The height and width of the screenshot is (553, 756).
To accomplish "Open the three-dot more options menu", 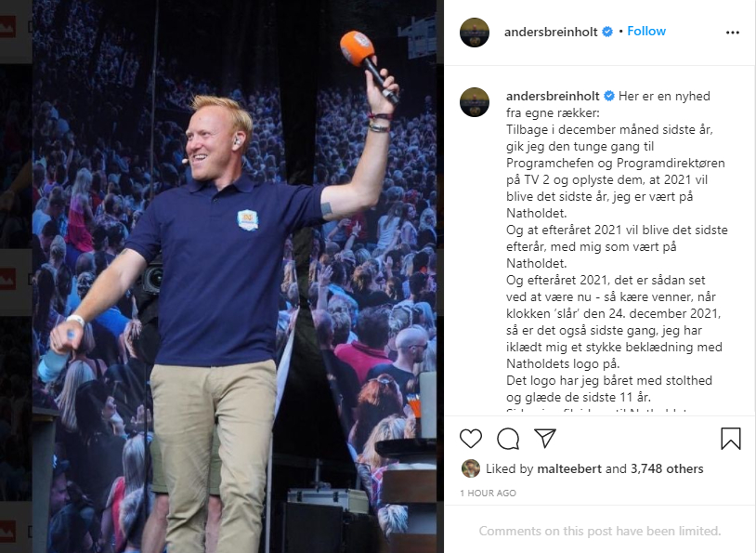I will (x=733, y=33).
